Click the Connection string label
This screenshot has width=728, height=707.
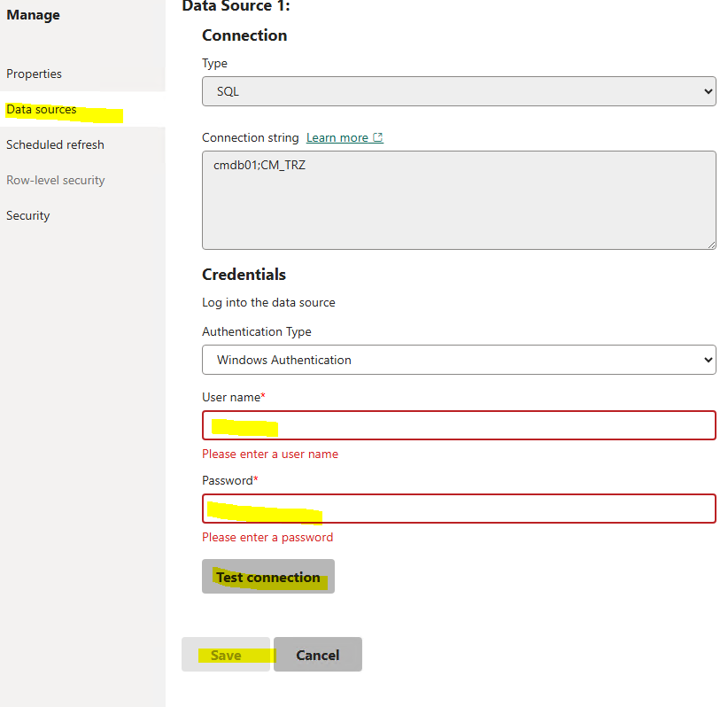[251, 138]
